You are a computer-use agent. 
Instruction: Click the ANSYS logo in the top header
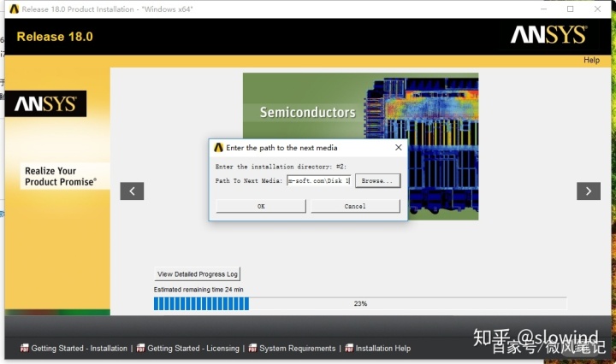click(x=548, y=35)
